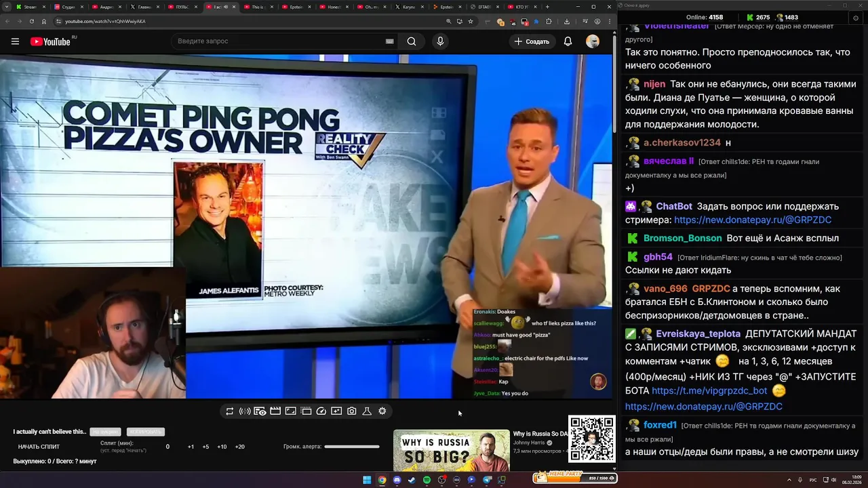Open the 'Why is Russia so big?' video thumbnail
Viewport: 868px width, 488px height.
452,450
